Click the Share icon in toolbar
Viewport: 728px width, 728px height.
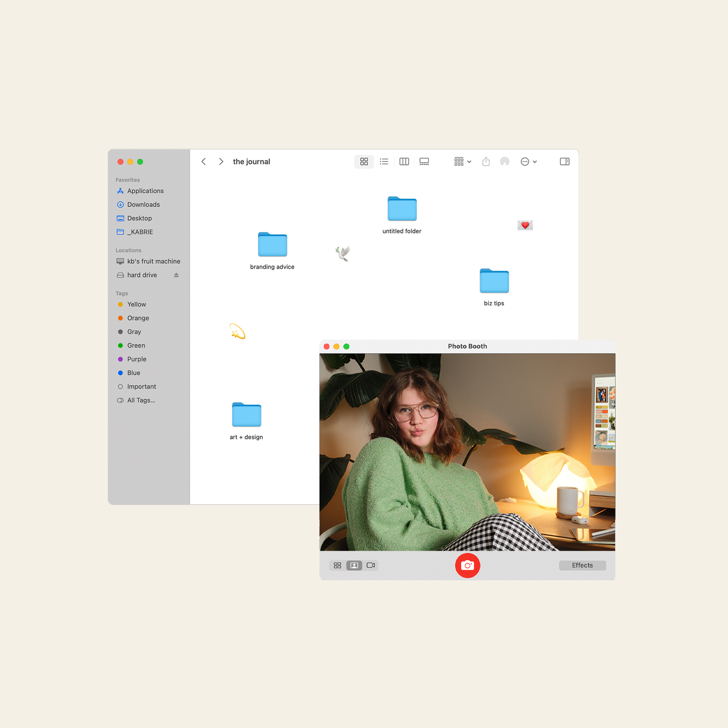(486, 162)
